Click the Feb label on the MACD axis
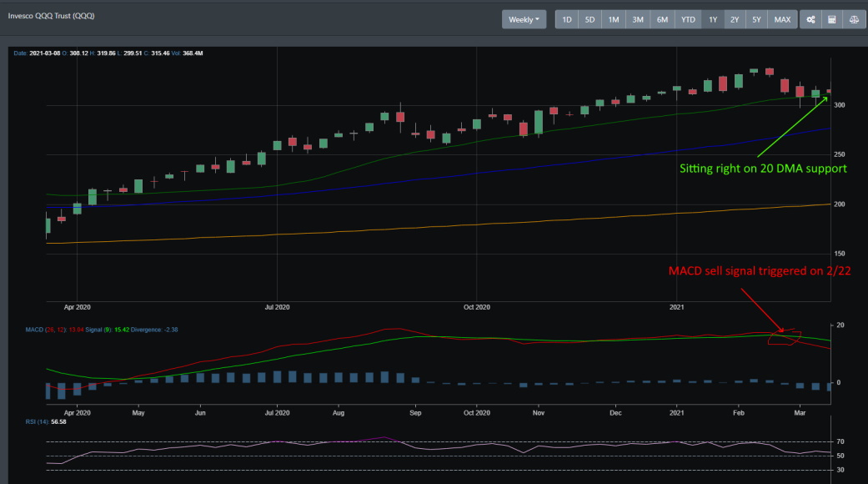 739,413
